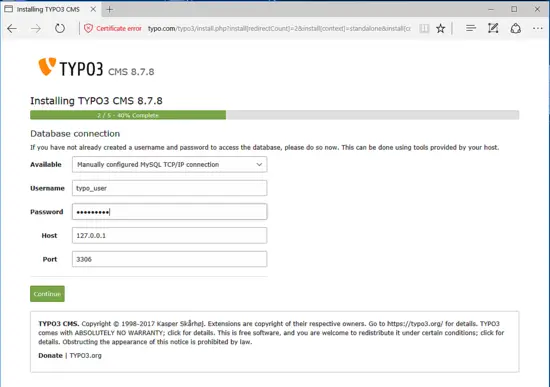
Task: Add page to favorites with star icon
Action: 441,28
